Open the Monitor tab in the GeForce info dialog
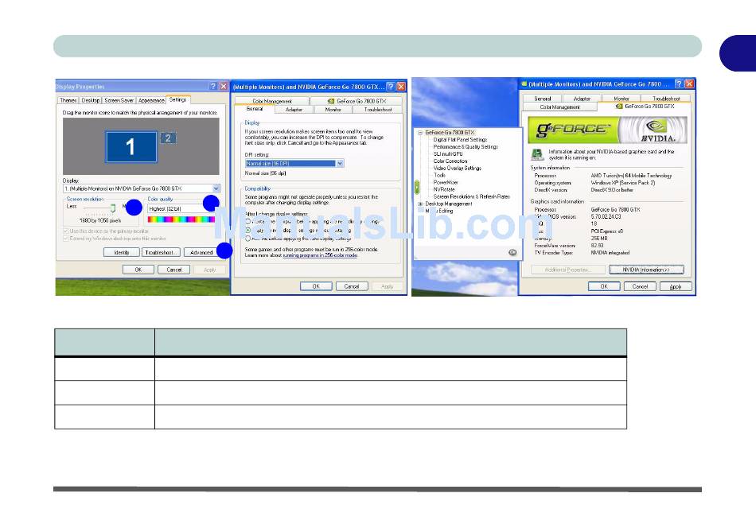This screenshot has width=756, height=532. tap(621, 99)
